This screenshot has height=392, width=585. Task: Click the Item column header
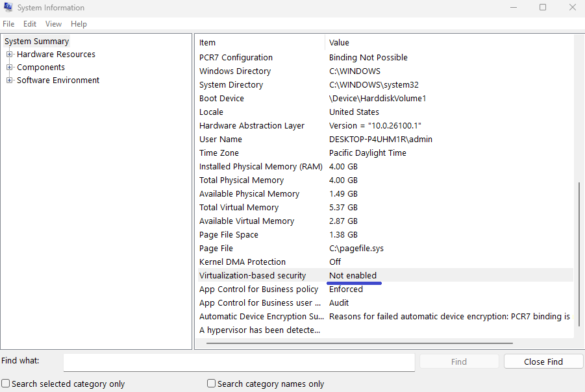260,43
